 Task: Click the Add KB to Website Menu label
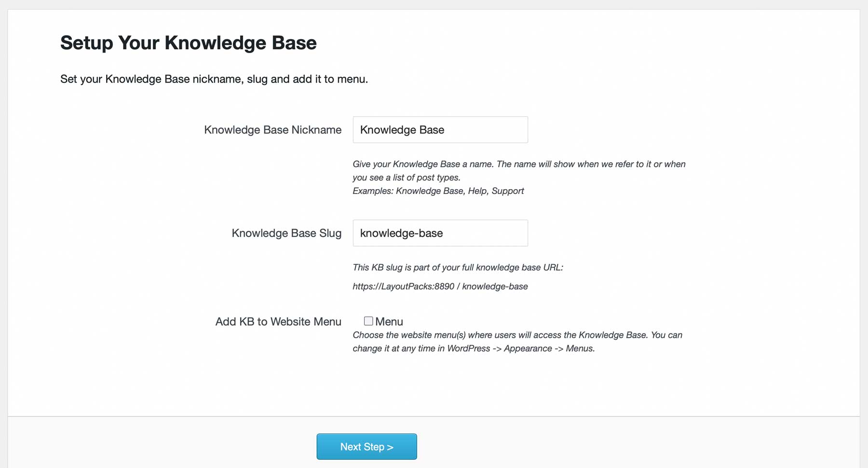[278, 321]
